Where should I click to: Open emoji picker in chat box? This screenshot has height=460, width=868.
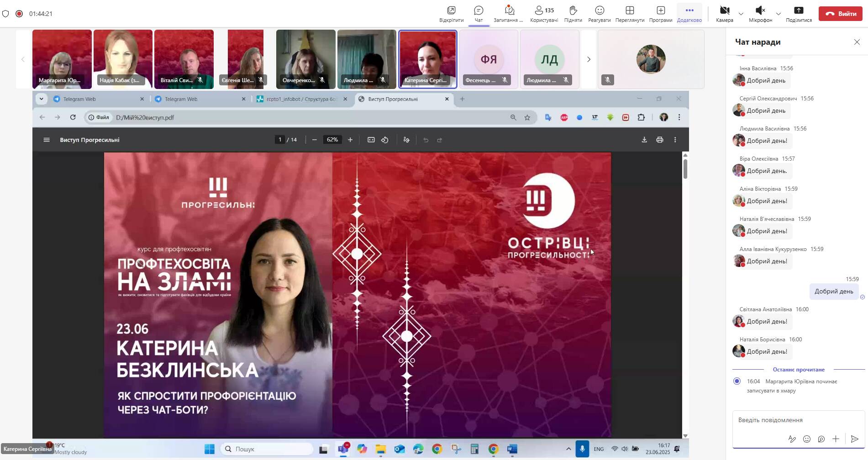pyautogui.click(x=807, y=439)
